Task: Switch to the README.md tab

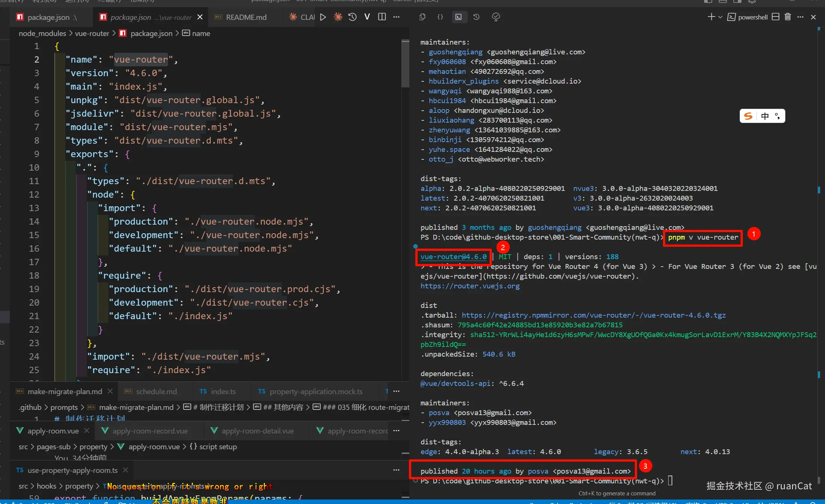Action: (246, 17)
